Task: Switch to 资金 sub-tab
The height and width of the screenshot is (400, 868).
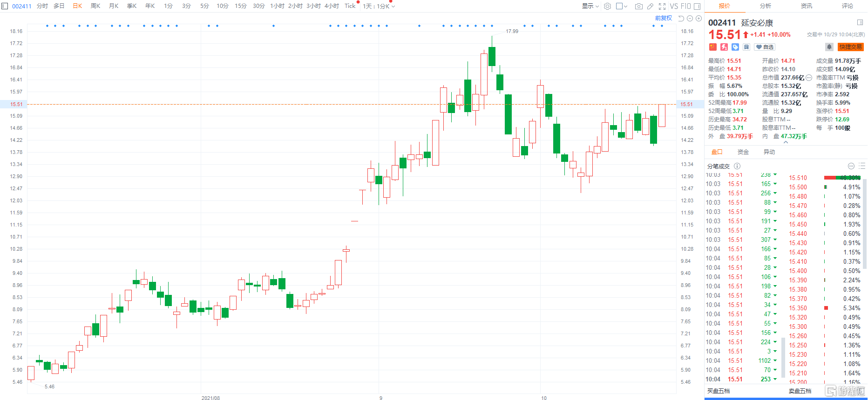Action: [743, 152]
